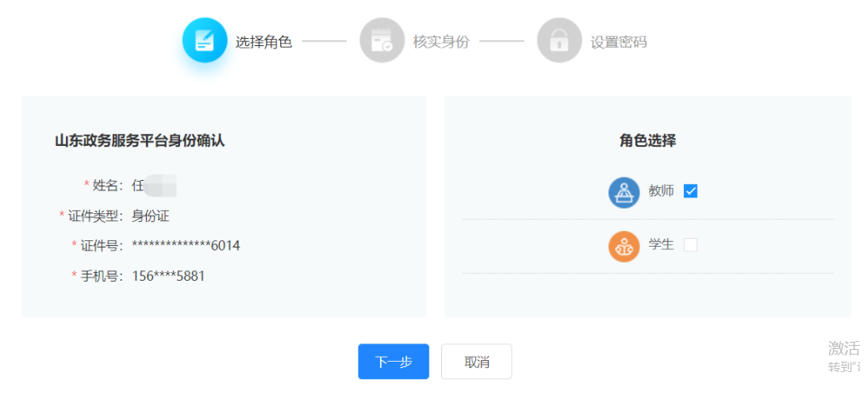This screenshot has width=868, height=395.
Task: Click the phone number 156****5881
Action: click(x=168, y=276)
